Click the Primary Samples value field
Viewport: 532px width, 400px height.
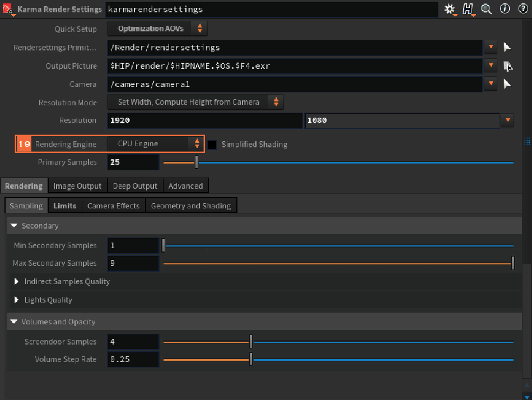[133, 162]
